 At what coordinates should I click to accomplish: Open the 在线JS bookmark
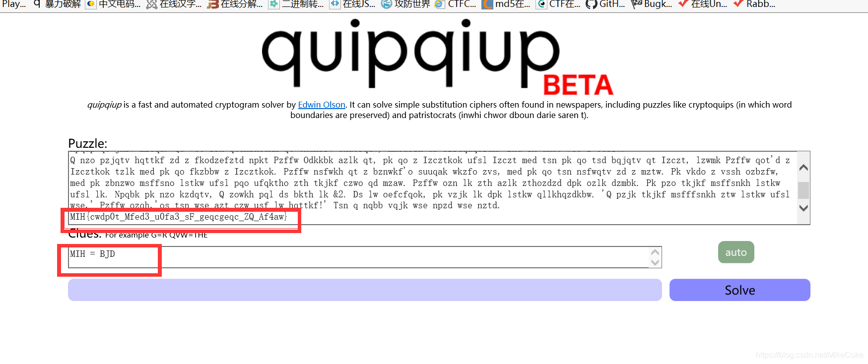[352, 4]
